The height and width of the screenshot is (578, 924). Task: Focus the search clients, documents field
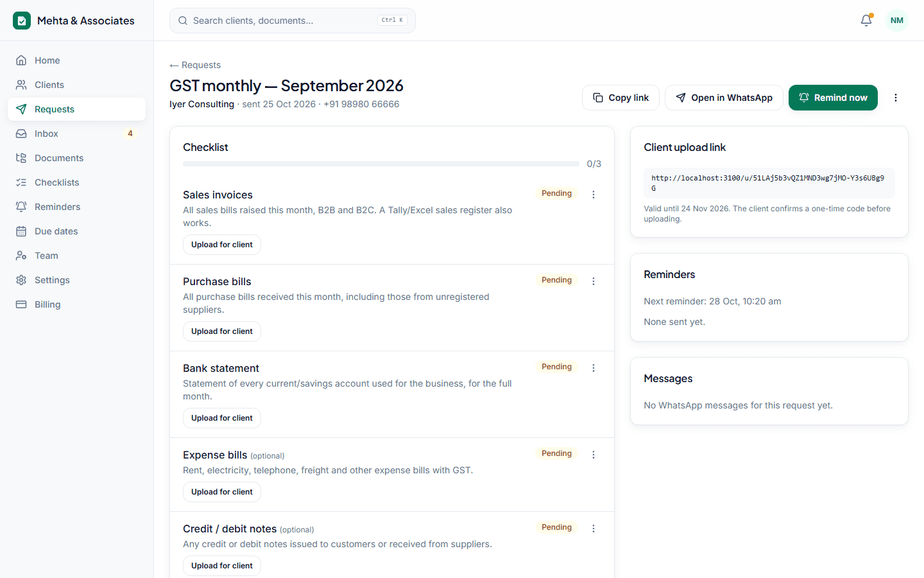293,21
